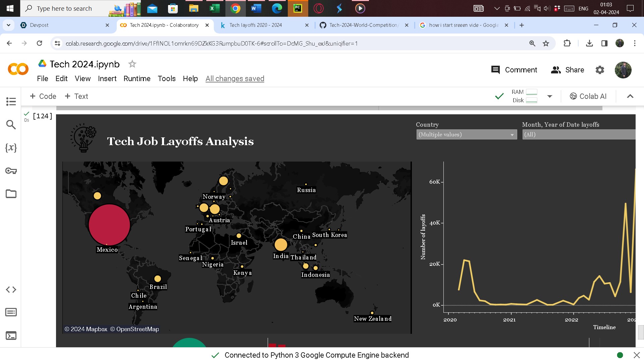Open the Files folder panel
644x362 pixels.
[11, 194]
